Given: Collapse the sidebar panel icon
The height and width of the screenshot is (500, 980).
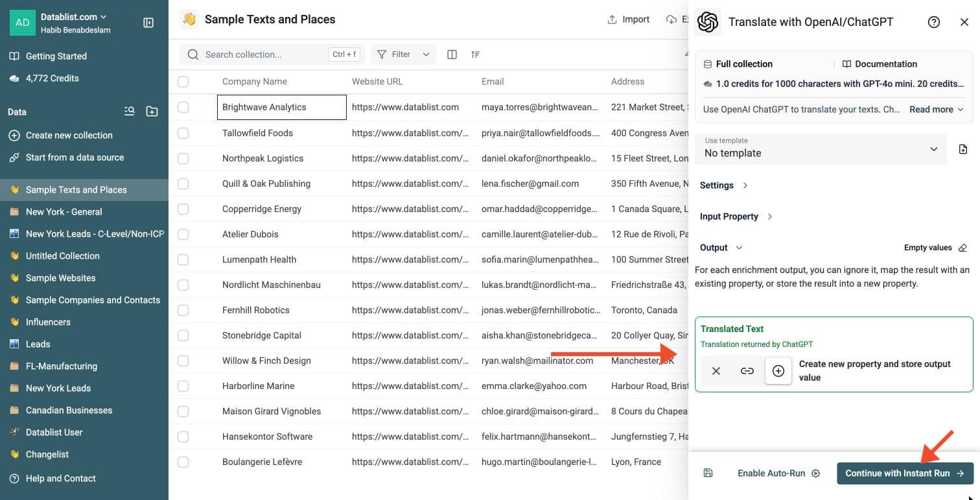Looking at the screenshot, I should pyautogui.click(x=148, y=23).
